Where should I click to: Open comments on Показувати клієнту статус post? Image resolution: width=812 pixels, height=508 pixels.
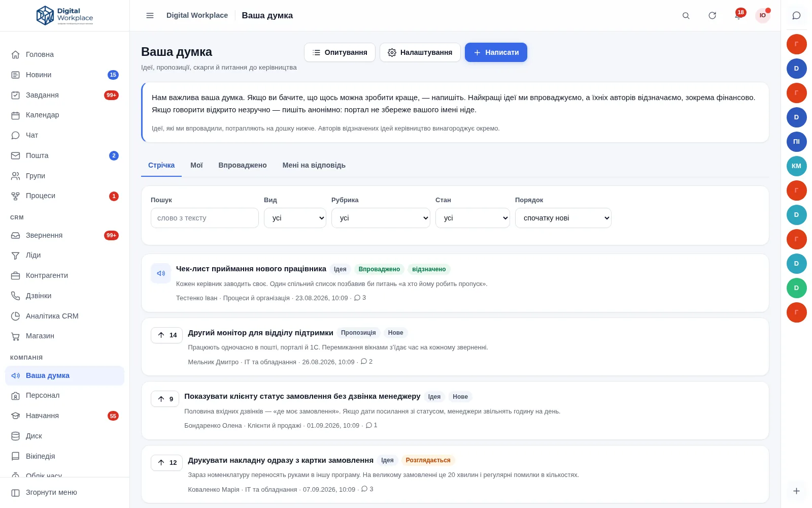pyautogui.click(x=371, y=425)
